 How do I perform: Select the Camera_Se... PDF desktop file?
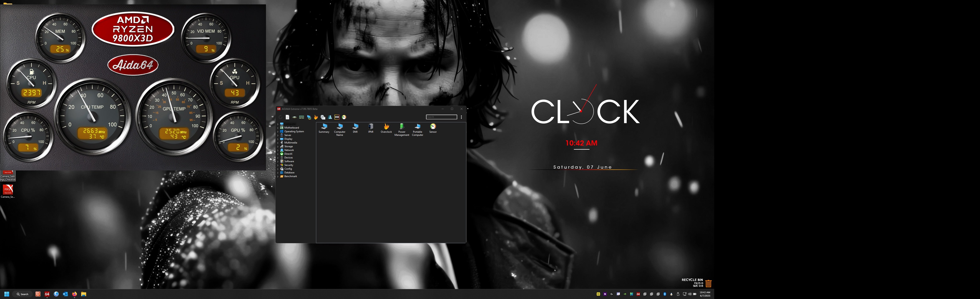point(8,191)
